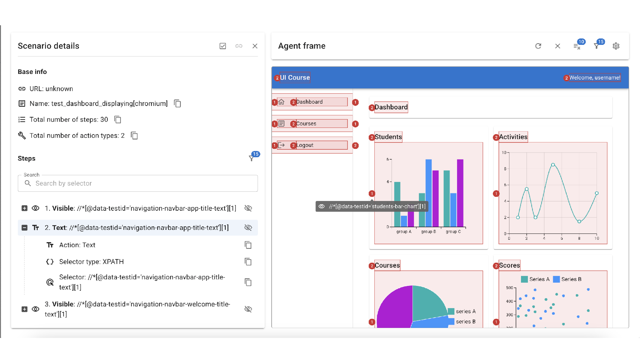Copy the scenario name
The width and height of the screenshot is (644, 363).
click(177, 103)
